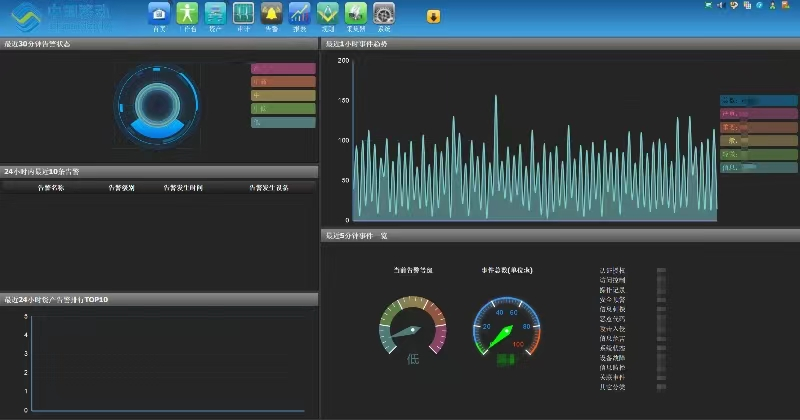Open the yellow bell alarm icon
This screenshot has height=420, width=800.
[x=271, y=14]
